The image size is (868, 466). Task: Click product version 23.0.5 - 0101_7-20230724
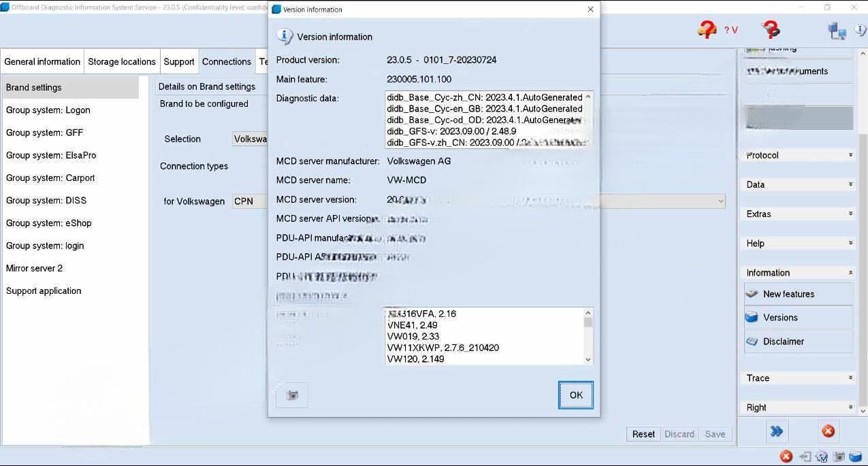442,60
